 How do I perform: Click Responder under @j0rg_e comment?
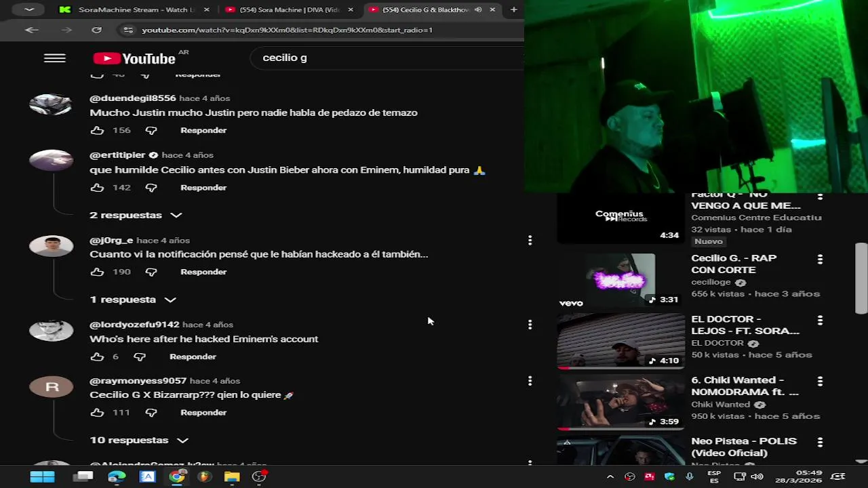tap(203, 272)
